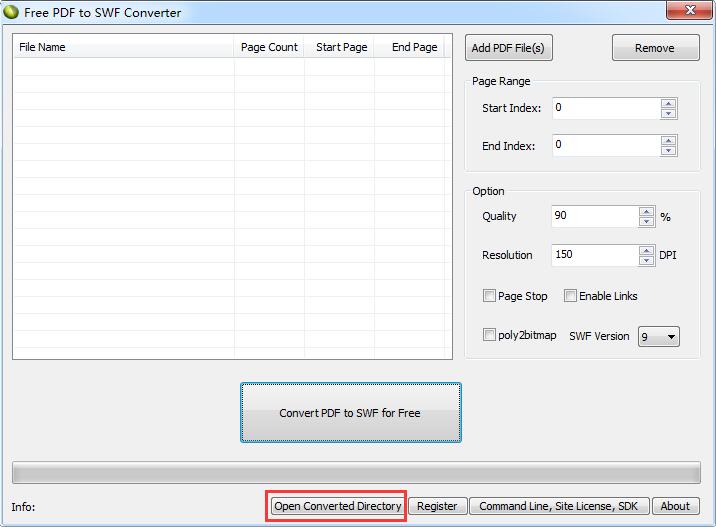Focus the Resolution input field
Image resolution: width=716 pixels, height=527 pixels.
pyautogui.click(x=594, y=255)
